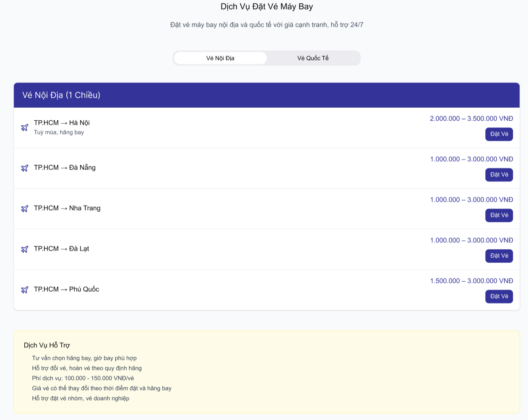
Task: Click the Dịch Vụ Đặt Vé Máy Bay title
Action: [267, 7]
